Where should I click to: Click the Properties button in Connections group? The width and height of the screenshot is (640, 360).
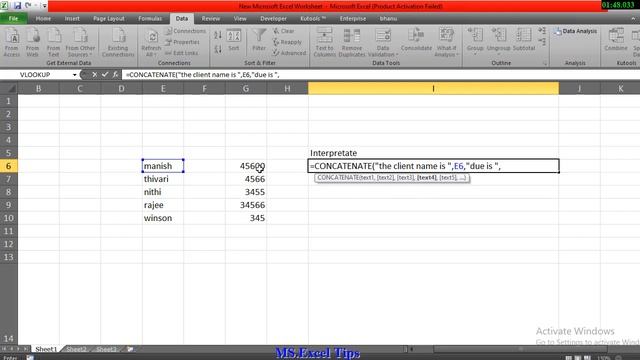coord(182,42)
